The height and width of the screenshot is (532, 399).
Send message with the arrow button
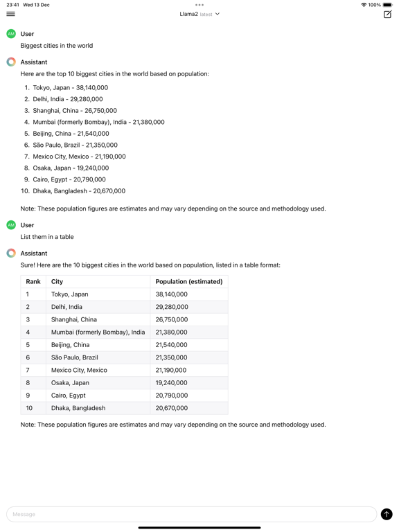click(x=387, y=514)
